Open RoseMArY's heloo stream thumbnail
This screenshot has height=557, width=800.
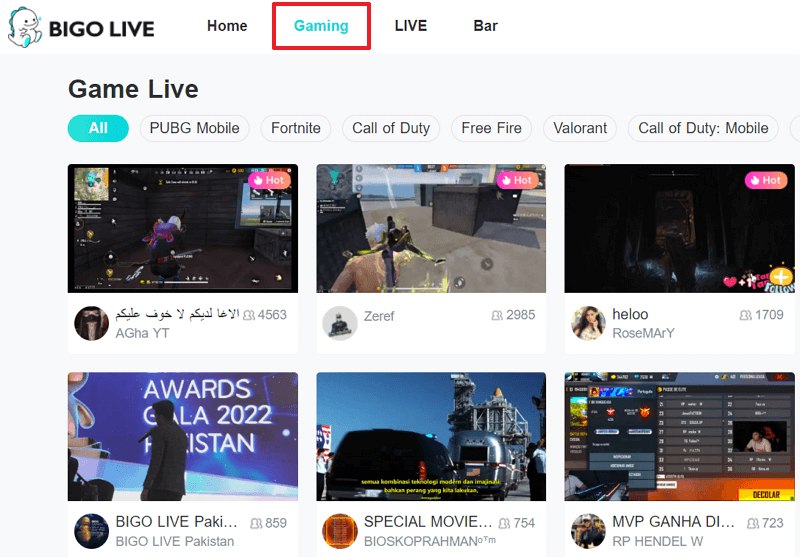point(680,229)
